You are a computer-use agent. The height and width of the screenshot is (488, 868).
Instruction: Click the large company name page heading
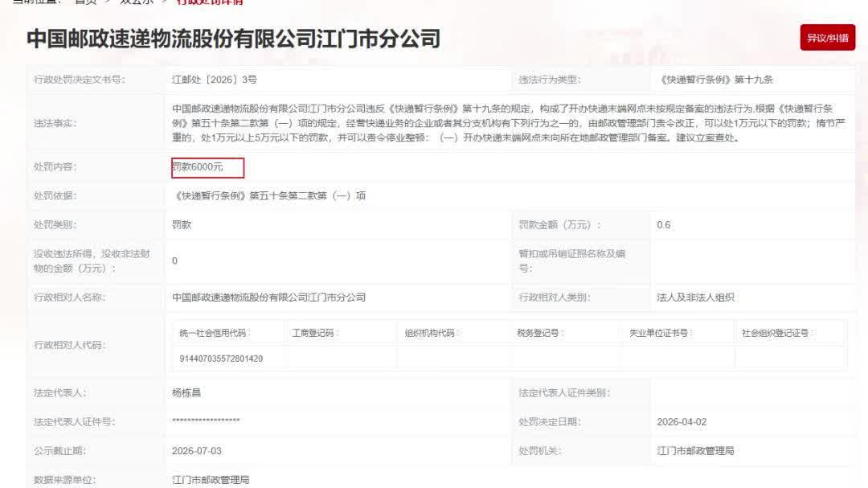[233, 39]
